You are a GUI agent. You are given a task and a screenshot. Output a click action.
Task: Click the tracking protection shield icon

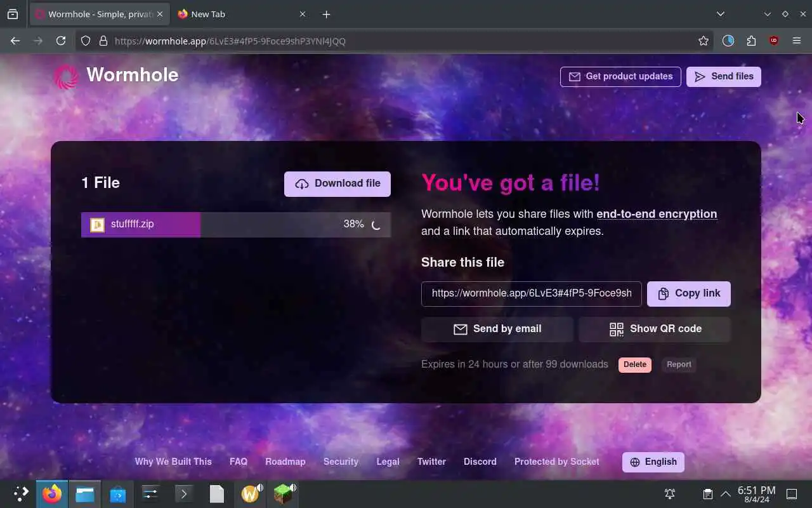pos(86,41)
